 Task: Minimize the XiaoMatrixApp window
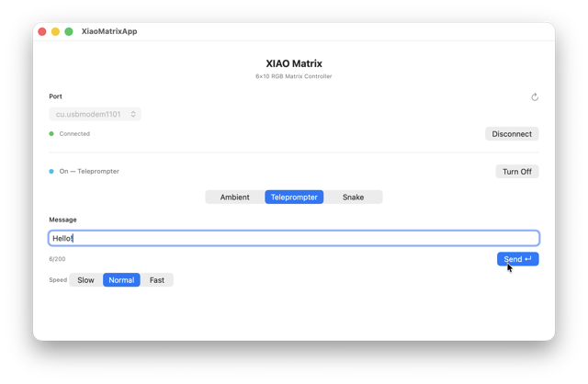(55, 31)
